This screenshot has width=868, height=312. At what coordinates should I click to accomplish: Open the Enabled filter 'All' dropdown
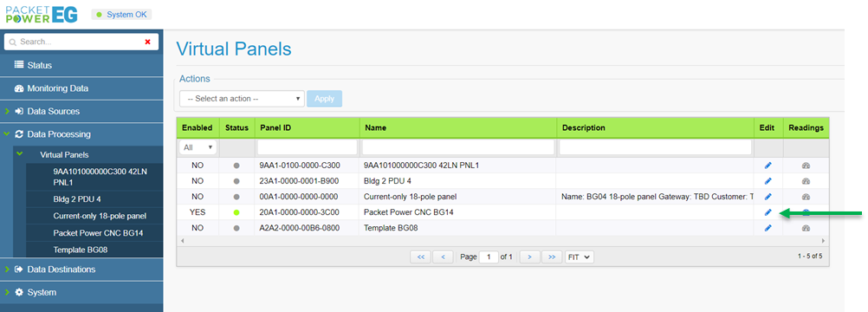pyautogui.click(x=198, y=147)
